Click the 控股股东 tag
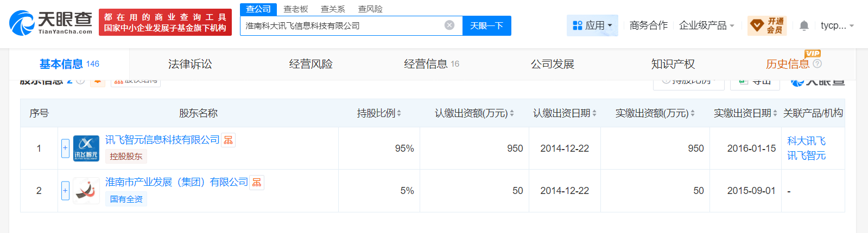The width and height of the screenshot is (868, 233). (x=126, y=157)
